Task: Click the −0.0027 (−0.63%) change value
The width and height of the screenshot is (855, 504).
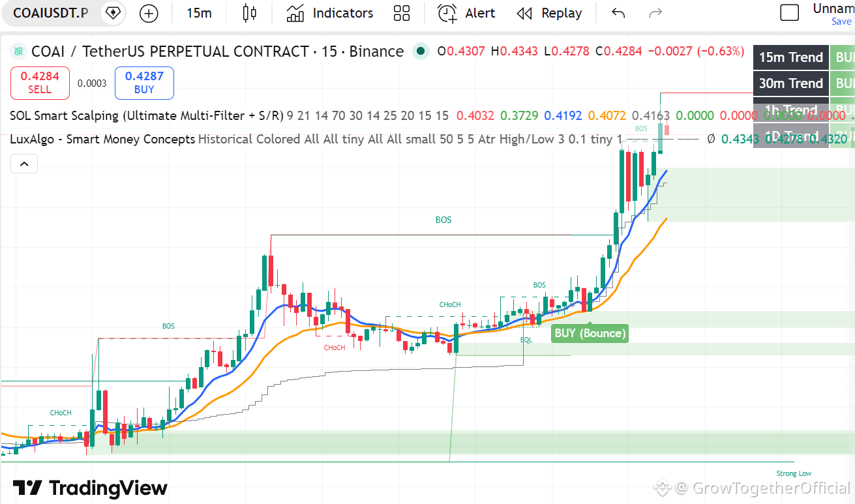Action: [x=697, y=51]
